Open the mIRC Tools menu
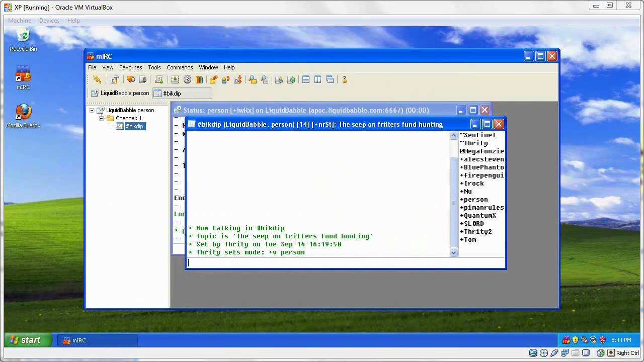Screen dimensions: 644x362 154,67
